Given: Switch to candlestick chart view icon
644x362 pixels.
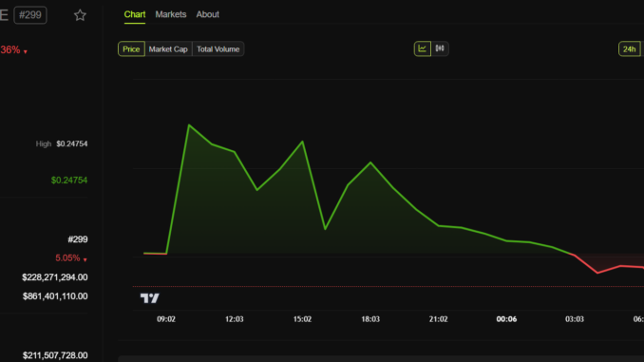Looking at the screenshot, I should (440, 48).
